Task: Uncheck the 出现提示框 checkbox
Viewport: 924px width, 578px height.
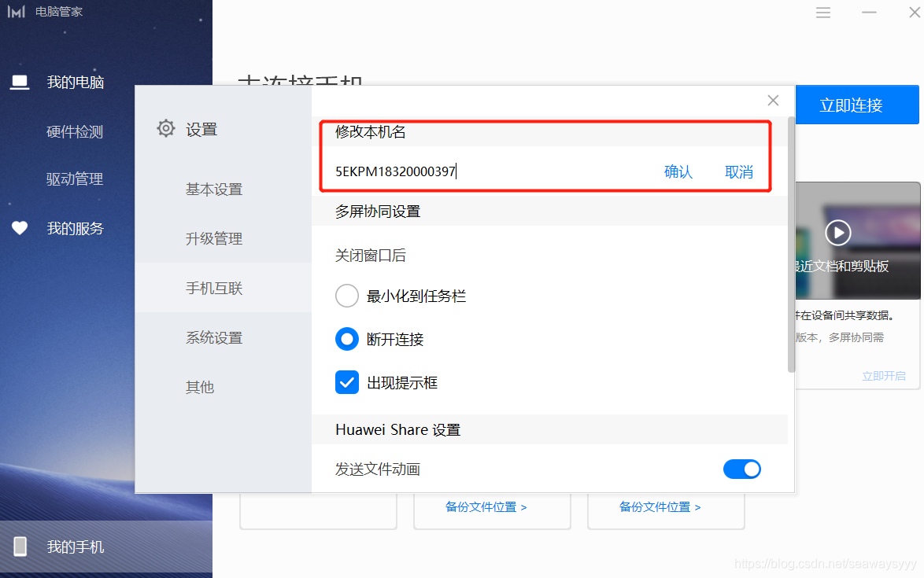Action: pos(347,383)
